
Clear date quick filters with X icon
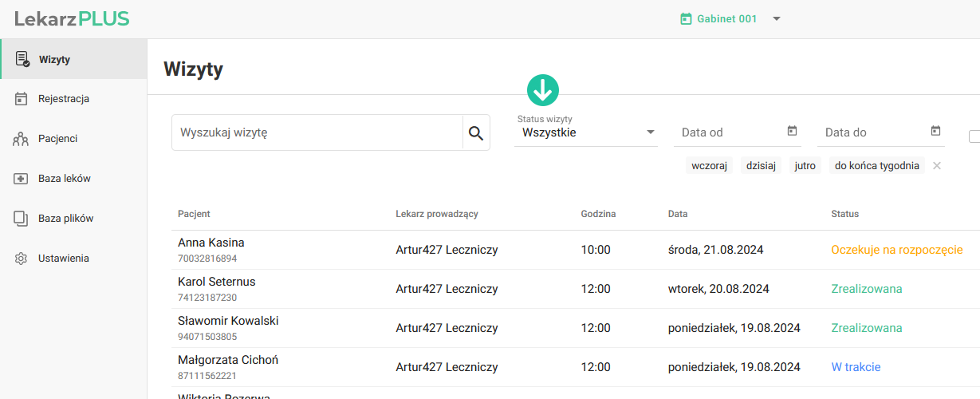pyautogui.click(x=937, y=166)
